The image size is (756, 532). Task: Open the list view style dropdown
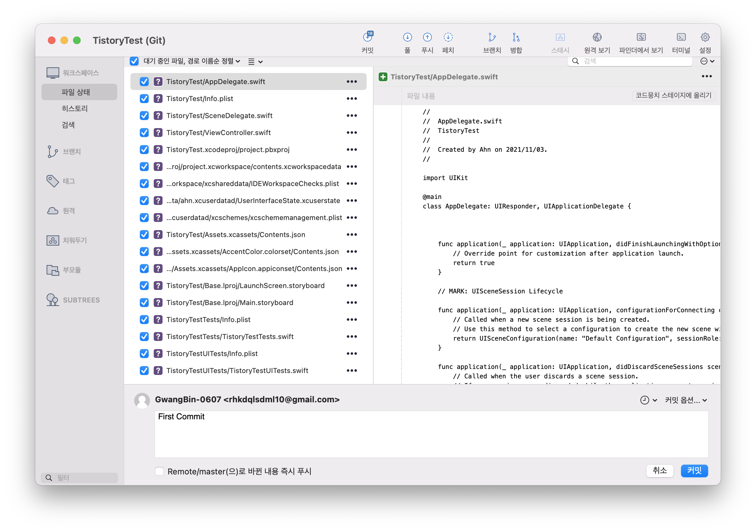point(255,61)
